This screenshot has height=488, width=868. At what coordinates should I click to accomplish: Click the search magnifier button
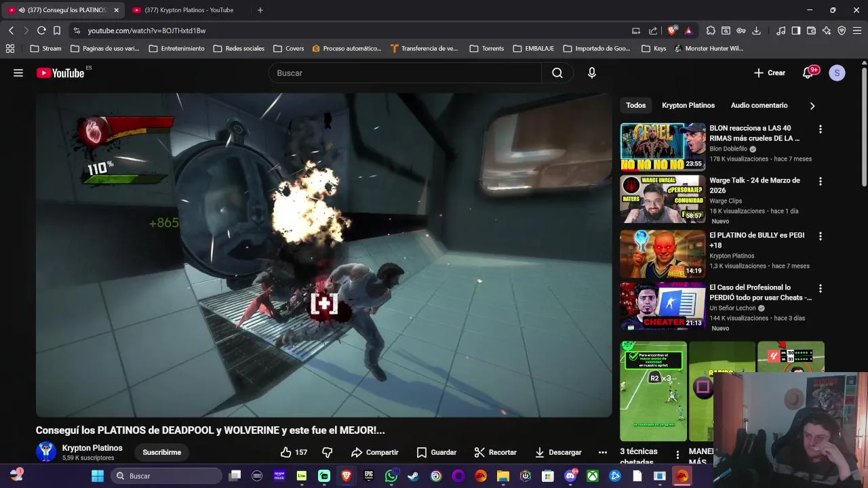[x=557, y=73]
